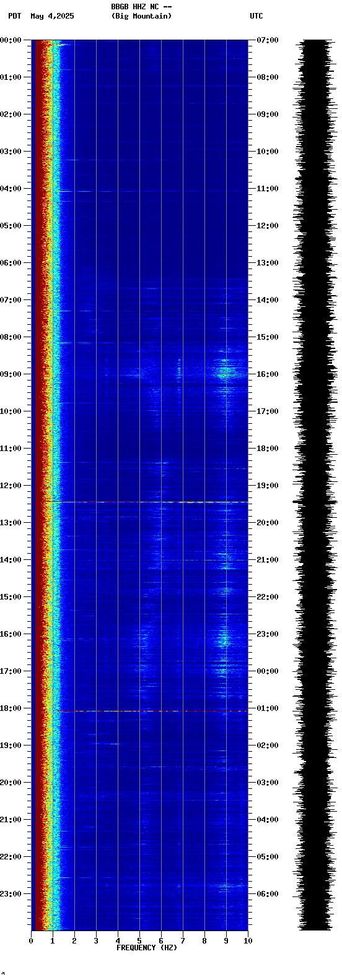The height and width of the screenshot is (980, 342).
Task: Click the frequency axis tick label '2'
Action: [74, 941]
